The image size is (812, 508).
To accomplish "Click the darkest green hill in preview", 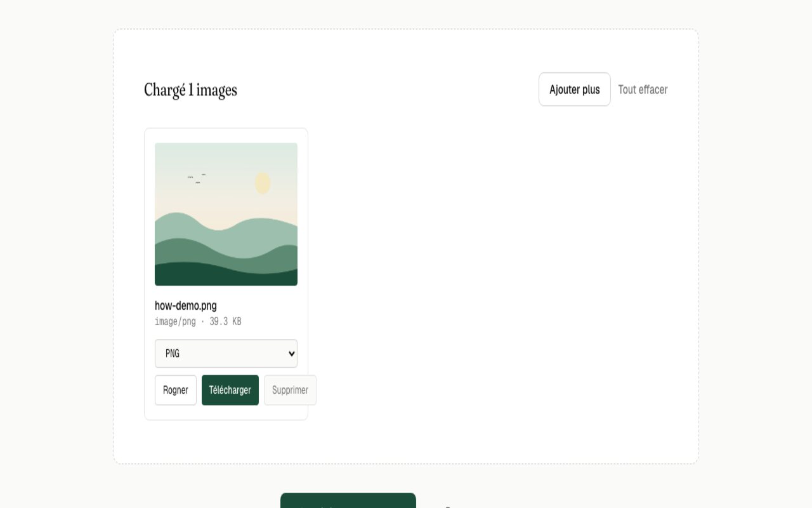I will pos(226,276).
